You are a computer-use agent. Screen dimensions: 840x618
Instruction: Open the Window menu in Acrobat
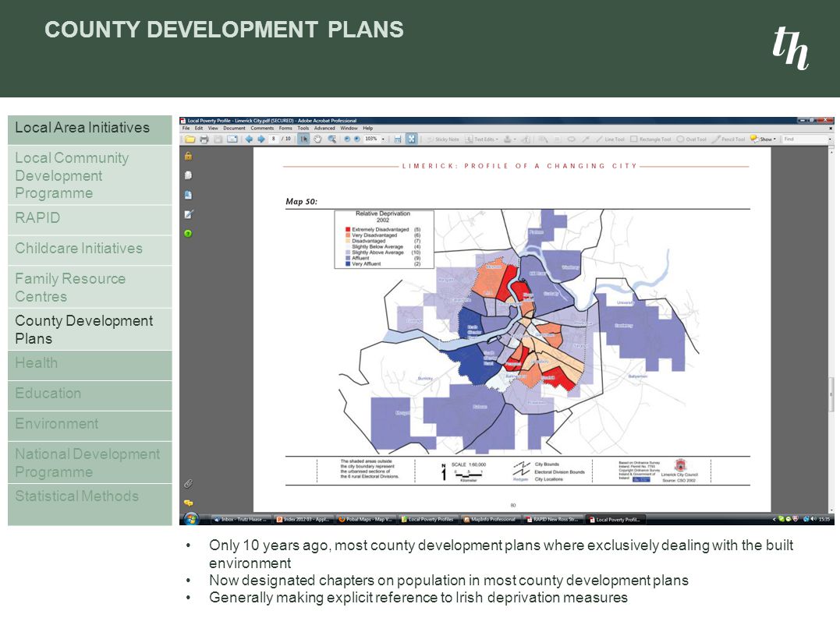coord(349,129)
